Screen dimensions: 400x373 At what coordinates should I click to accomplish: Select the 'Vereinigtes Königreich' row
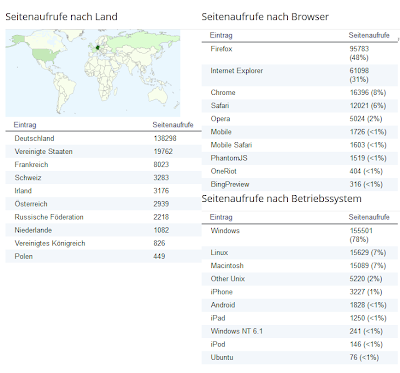pos(103,243)
